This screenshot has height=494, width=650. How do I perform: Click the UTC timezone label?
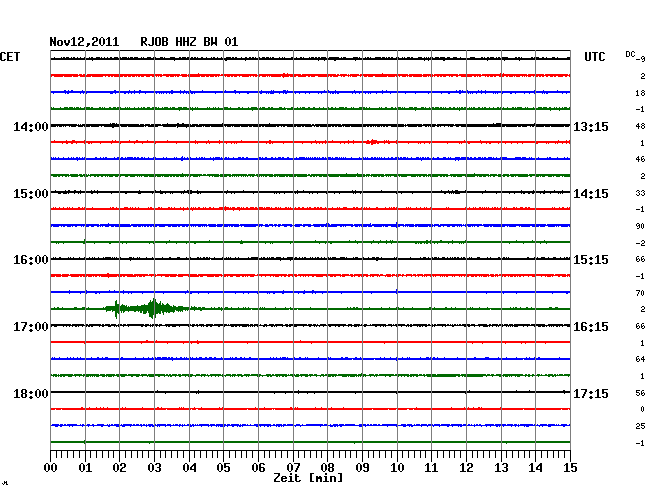tap(594, 57)
